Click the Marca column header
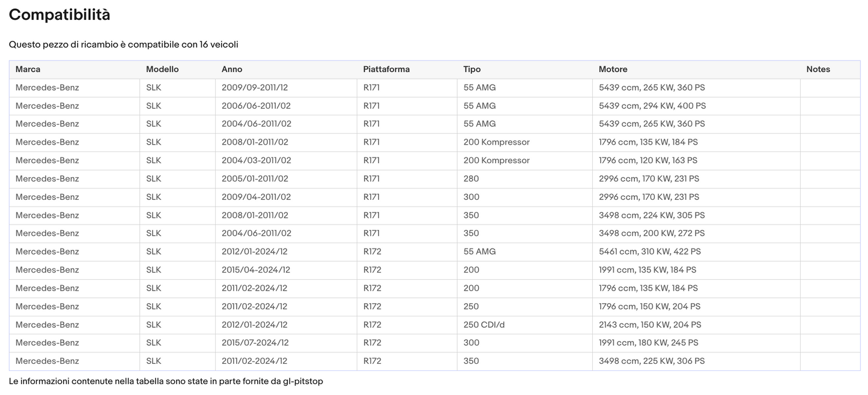This screenshot has width=868, height=395. pyautogui.click(x=28, y=70)
